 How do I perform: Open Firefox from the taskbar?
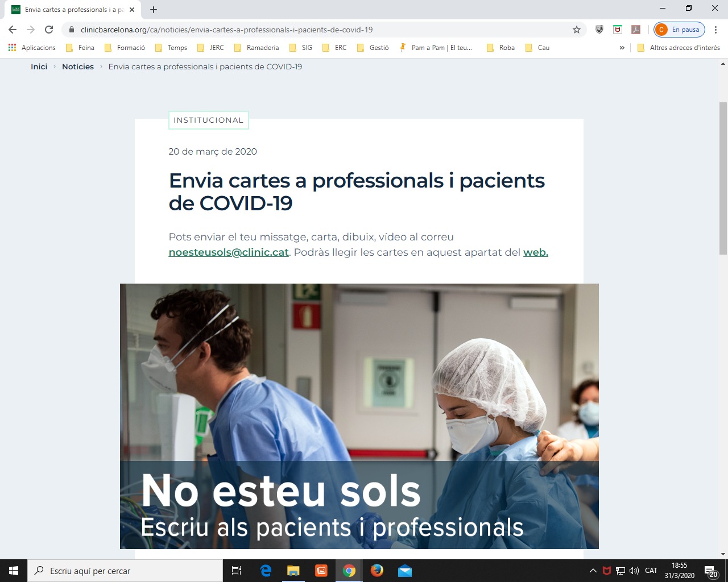[x=377, y=571]
